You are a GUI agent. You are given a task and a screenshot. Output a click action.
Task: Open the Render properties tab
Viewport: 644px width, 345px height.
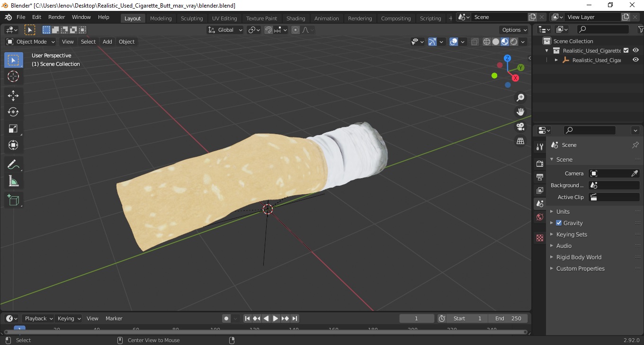point(540,163)
